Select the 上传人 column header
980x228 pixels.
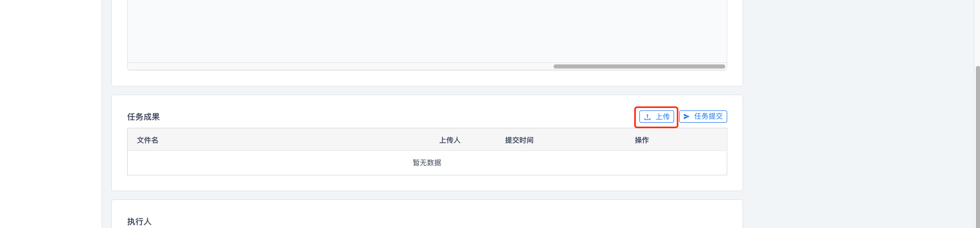pos(450,140)
